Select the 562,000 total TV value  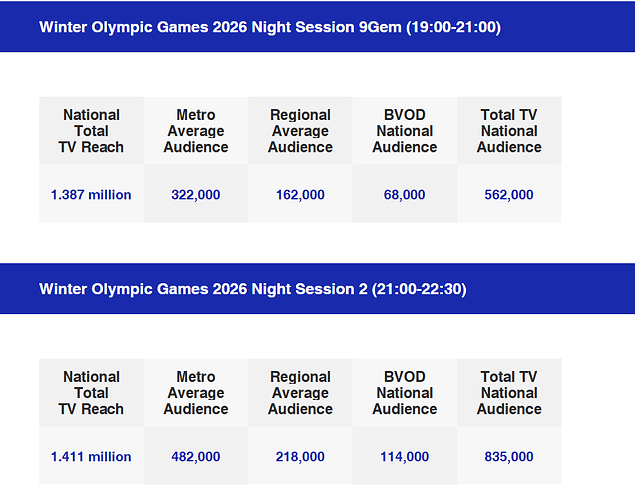(509, 195)
